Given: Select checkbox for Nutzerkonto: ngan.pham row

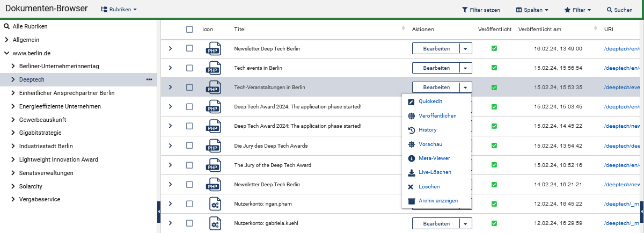Looking at the screenshot, I should coord(189,204).
